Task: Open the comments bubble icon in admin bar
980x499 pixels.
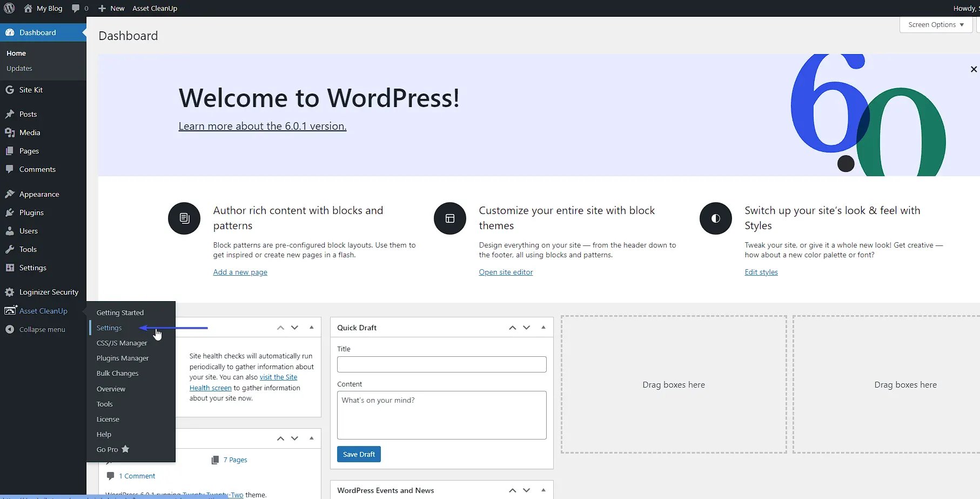Action: point(76,8)
